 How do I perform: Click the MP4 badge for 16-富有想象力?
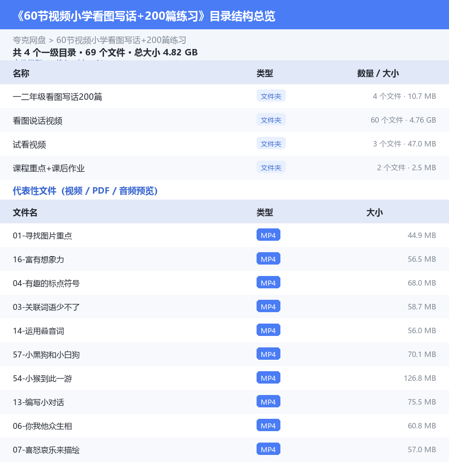[268, 259]
